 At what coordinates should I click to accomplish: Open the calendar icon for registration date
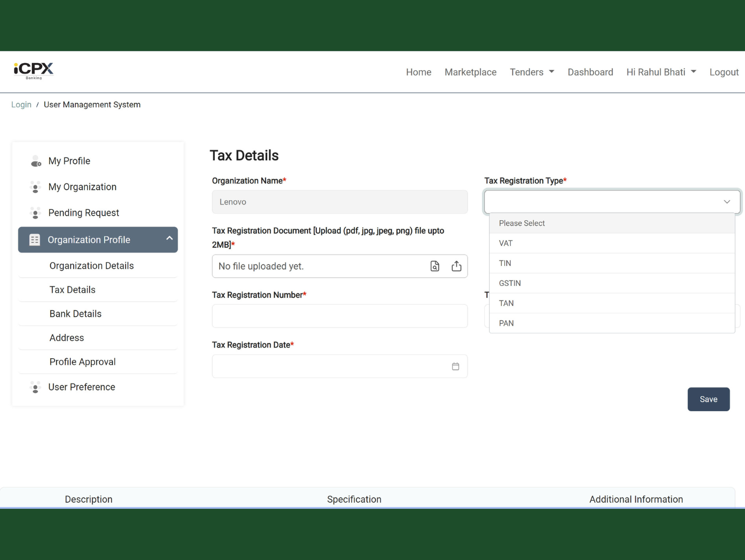click(x=455, y=366)
